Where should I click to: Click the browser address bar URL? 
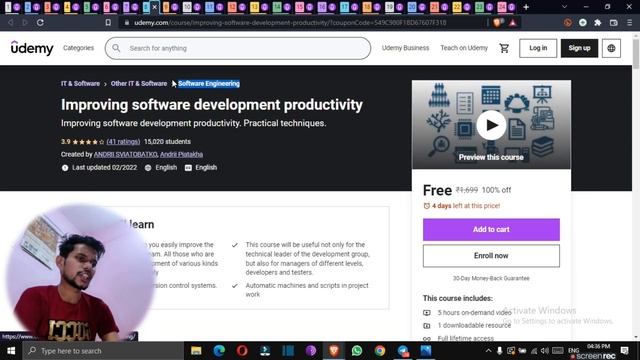tap(290, 23)
